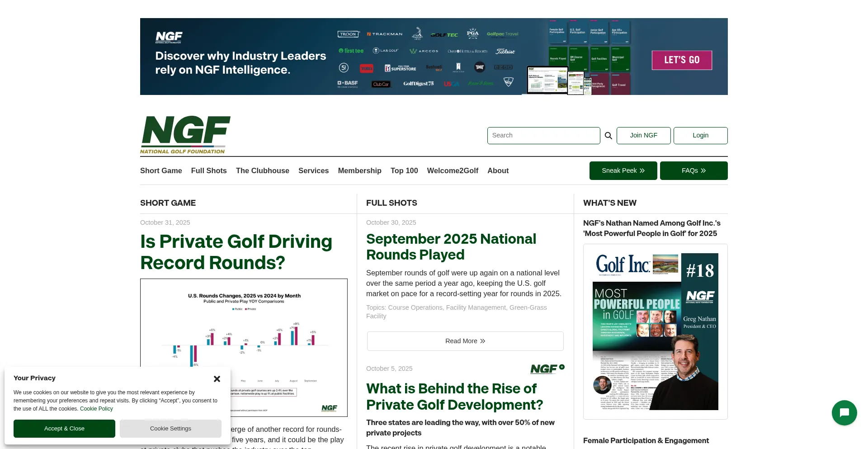This screenshot has width=868, height=449.
Task: Open The Clubhouse menu item
Action: (262, 171)
